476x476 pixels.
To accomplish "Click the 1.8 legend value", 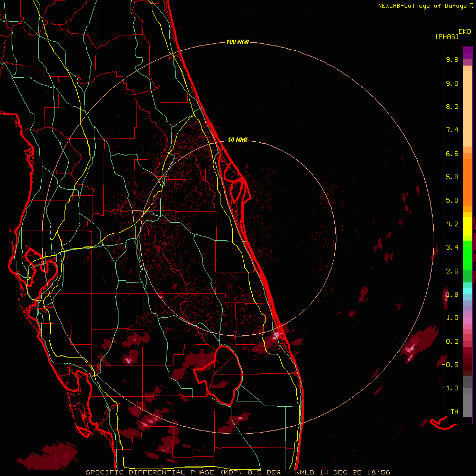I will tap(452, 295).
